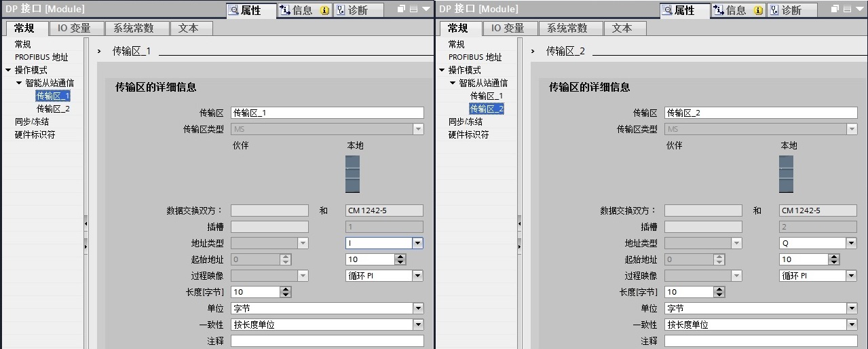868x349 pixels.
Task: Collapse 操作模式 tree node in 传输区_1 panel
Action: tap(8, 70)
